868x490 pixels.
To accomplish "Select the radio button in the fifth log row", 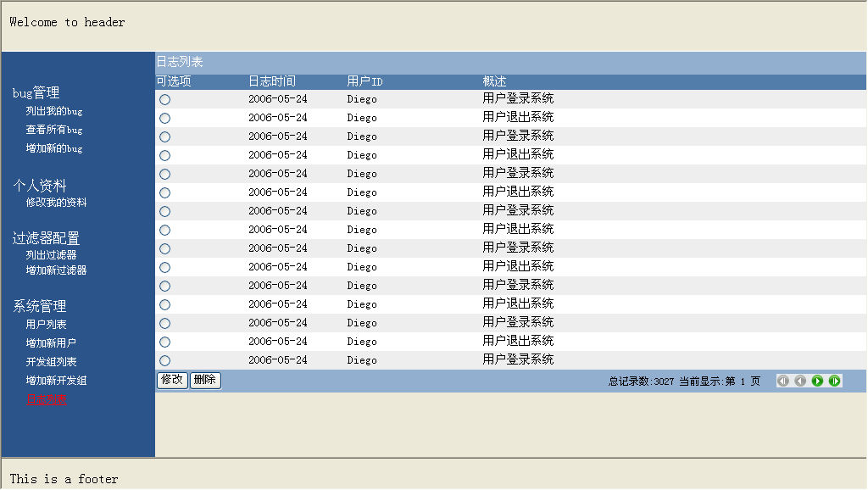I will [165, 175].
